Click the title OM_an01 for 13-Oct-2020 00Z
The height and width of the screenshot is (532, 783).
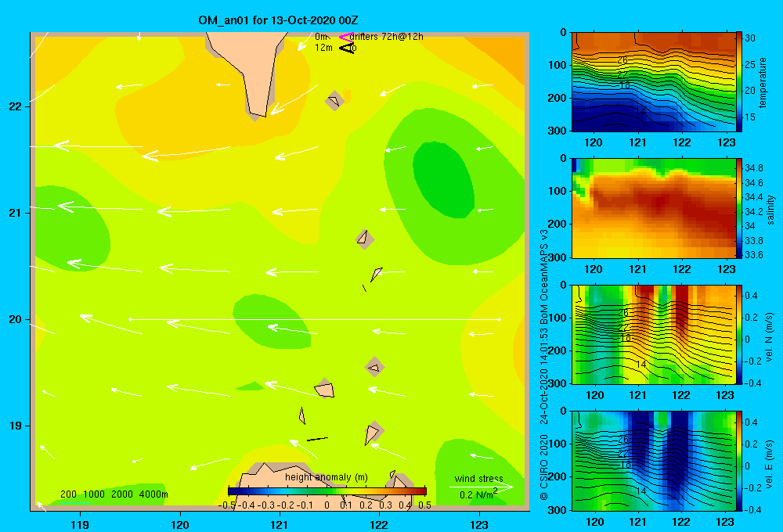tap(278, 20)
